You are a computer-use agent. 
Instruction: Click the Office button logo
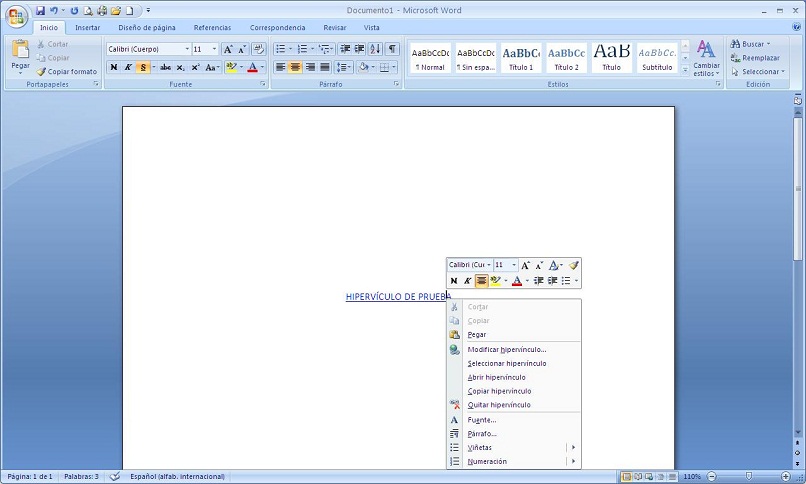[x=16, y=16]
